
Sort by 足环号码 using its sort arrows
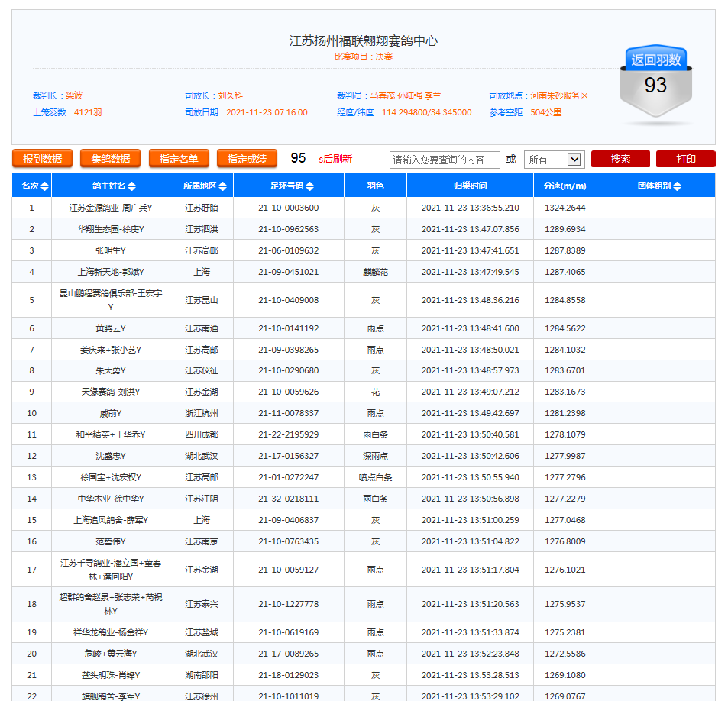[x=309, y=186]
